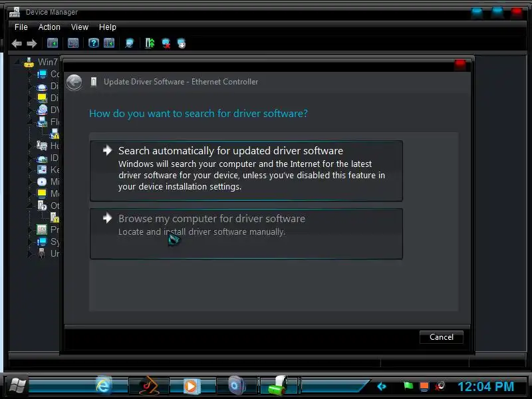This screenshot has height=399, width=532.
Task: Open Windows Media Player from taskbar
Action: [x=192, y=386]
